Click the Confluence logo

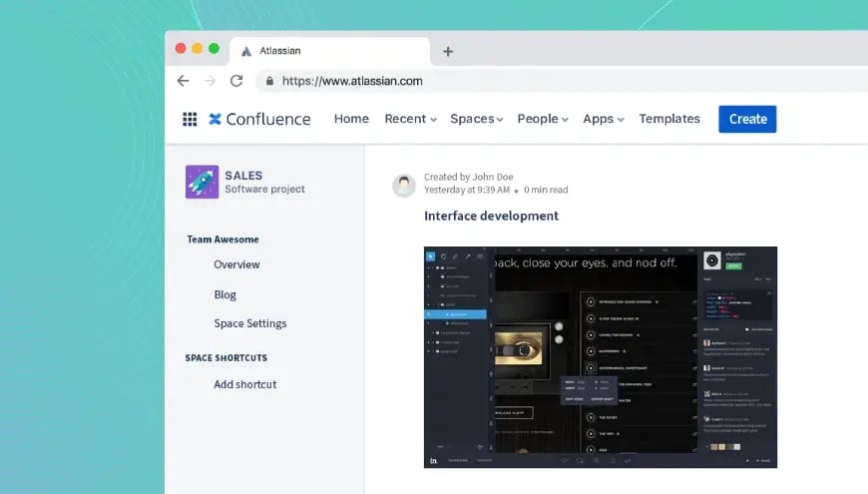[x=259, y=119]
